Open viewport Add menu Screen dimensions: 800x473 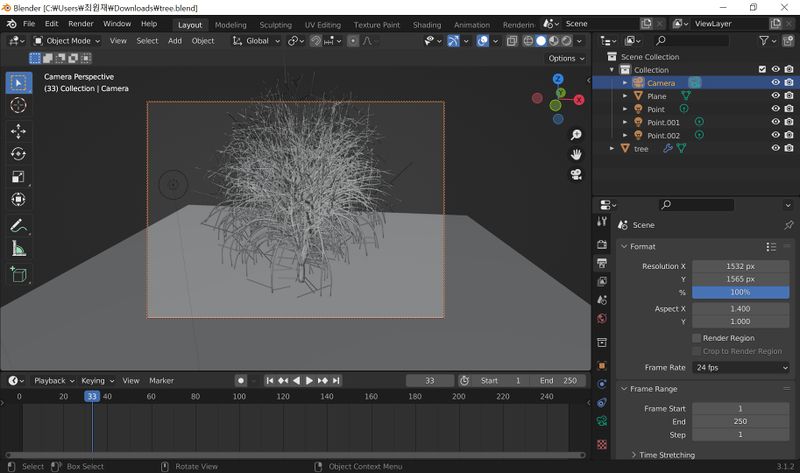pyautogui.click(x=175, y=41)
